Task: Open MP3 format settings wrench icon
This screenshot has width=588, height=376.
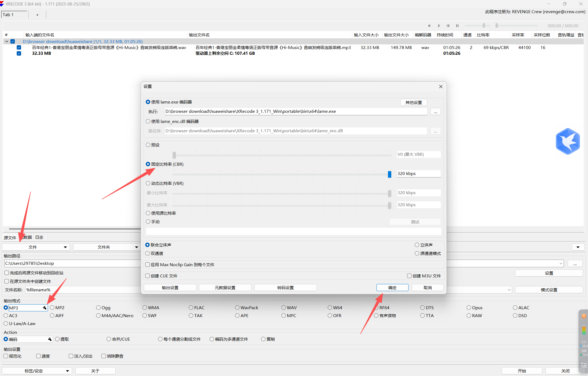Action: tap(45, 308)
